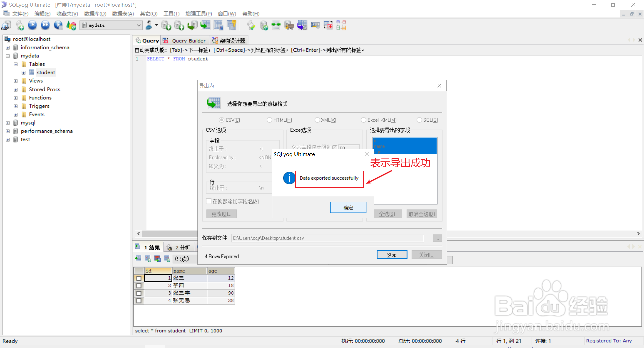Image resolution: width=644 pixels, height=348 pixels.
Task: Open the 数据库(D) menu
Action: click(x=95, y=14)
